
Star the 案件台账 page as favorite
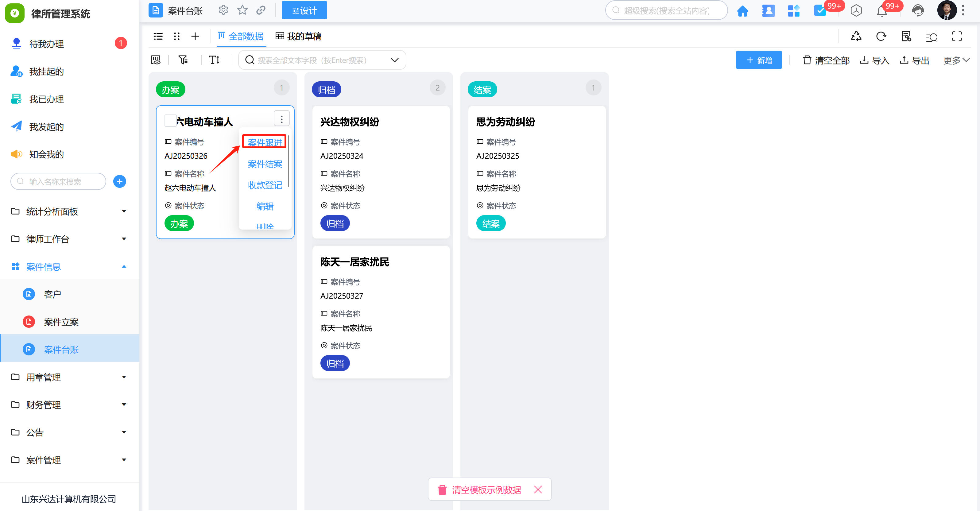coord(242,10)
